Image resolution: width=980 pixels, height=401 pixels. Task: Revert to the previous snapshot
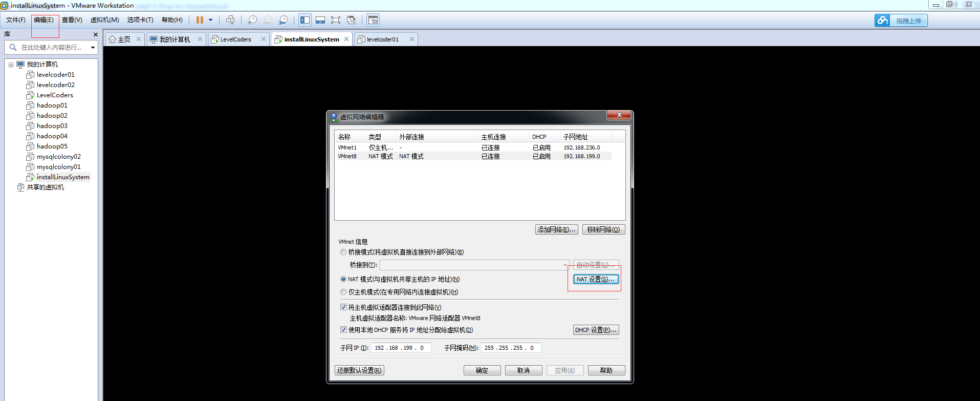(268, 20)
